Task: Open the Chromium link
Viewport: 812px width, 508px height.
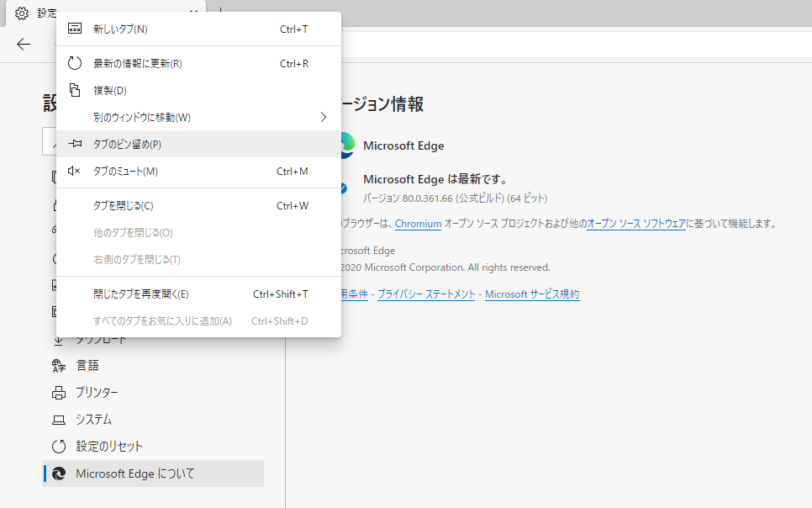Action: [x=418, y=224]
